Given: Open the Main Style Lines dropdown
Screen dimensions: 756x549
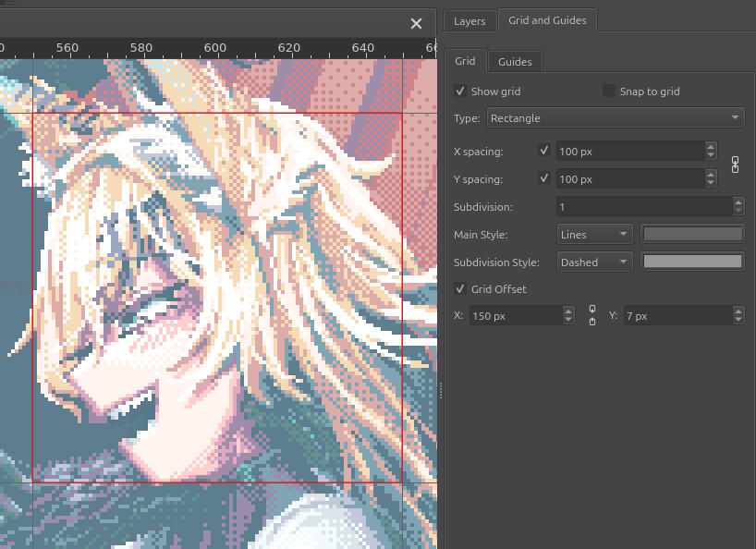Looking at the screenshot, I should click(594, 234).
